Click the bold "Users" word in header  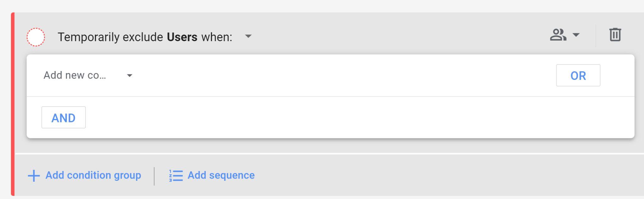(x=182, y=37)
